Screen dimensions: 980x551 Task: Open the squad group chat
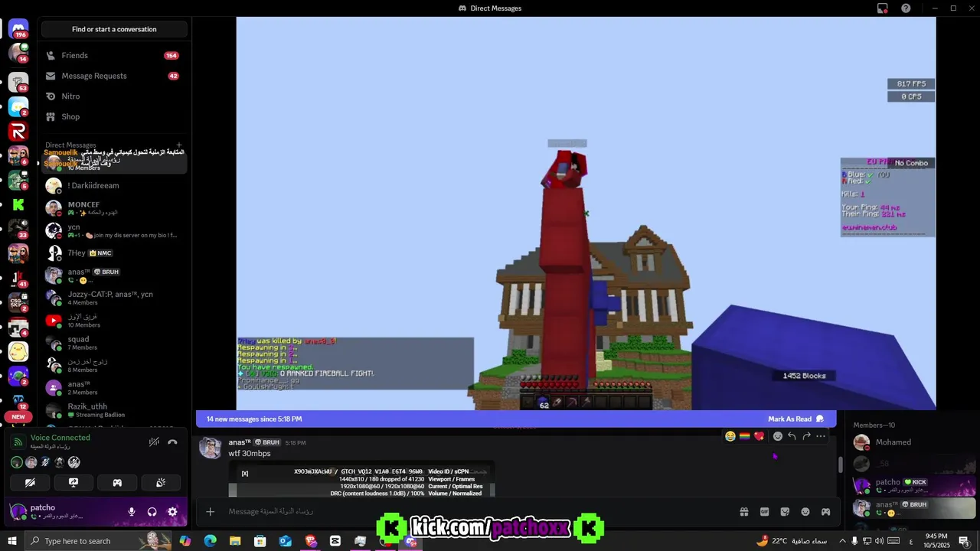113,343
